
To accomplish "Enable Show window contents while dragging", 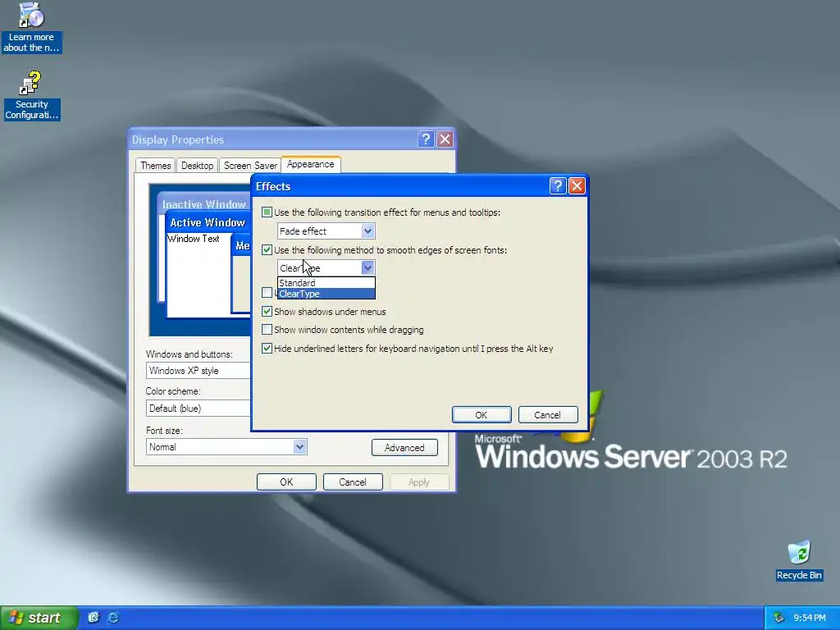I will [267, 330].
